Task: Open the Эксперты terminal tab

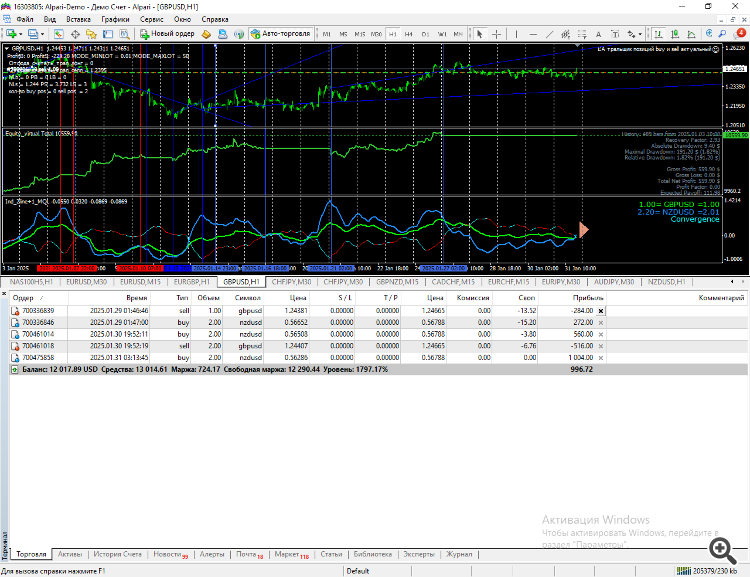Action: (419, 554)
